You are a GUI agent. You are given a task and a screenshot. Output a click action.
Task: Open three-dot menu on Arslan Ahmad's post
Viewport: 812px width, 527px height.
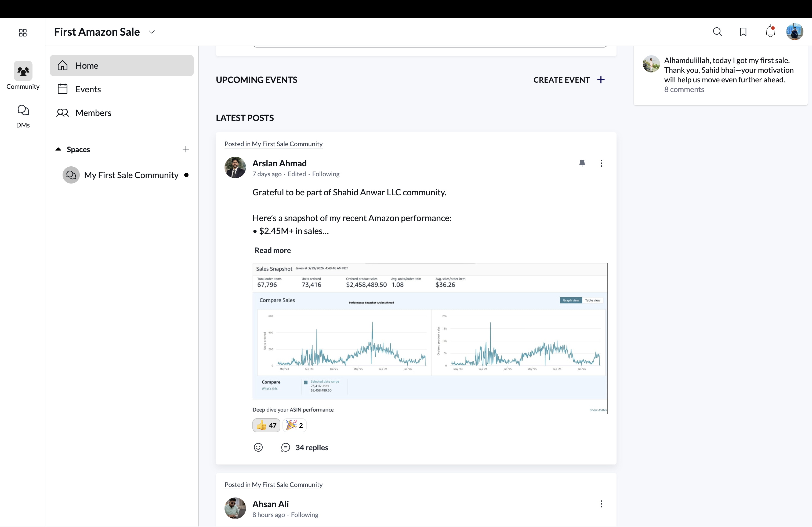[601, 163]
